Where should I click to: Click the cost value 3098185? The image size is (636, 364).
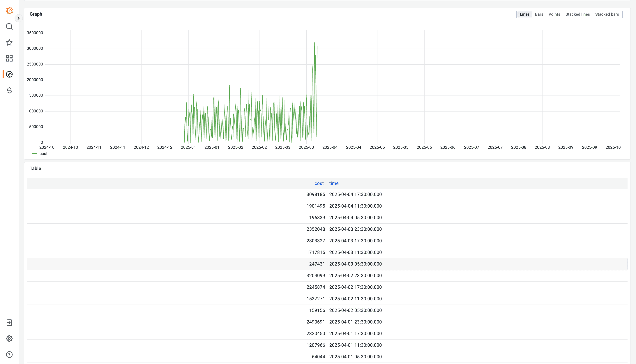(315, 195)
